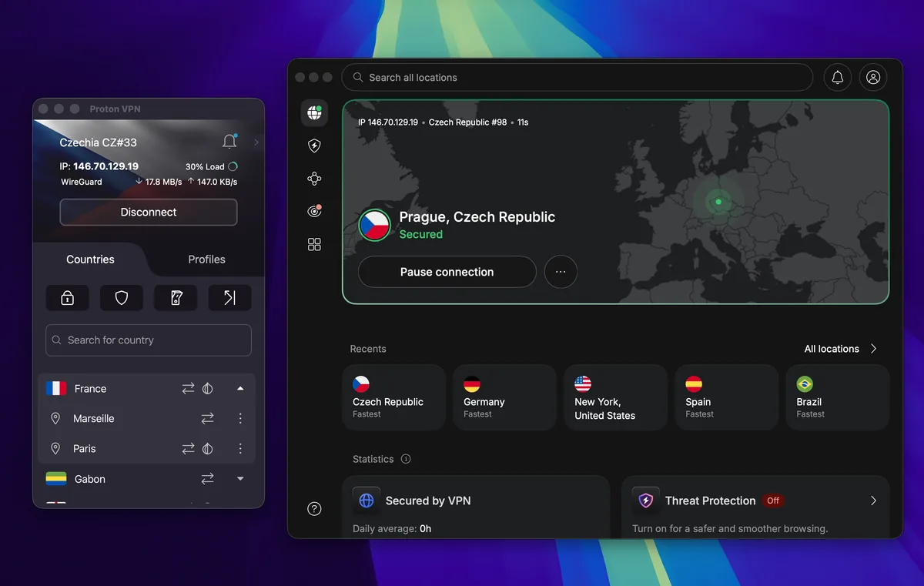
Task: Click France Tor onion icon
Action: tap(207, 389)
